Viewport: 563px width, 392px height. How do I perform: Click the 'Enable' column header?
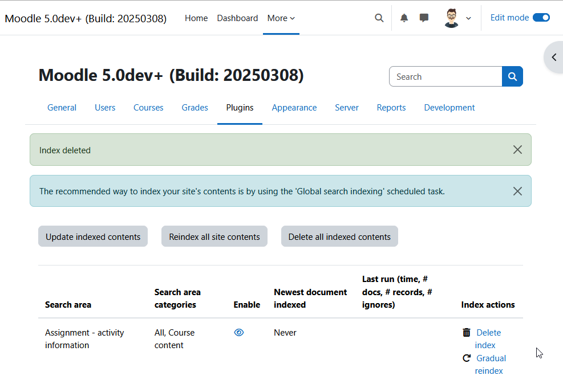tap(246, 304)
